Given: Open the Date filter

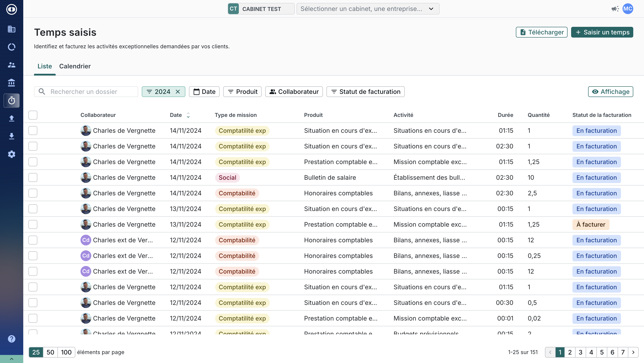Looking at the screenshot, I should pyautogui.click(x=204, y=92).
